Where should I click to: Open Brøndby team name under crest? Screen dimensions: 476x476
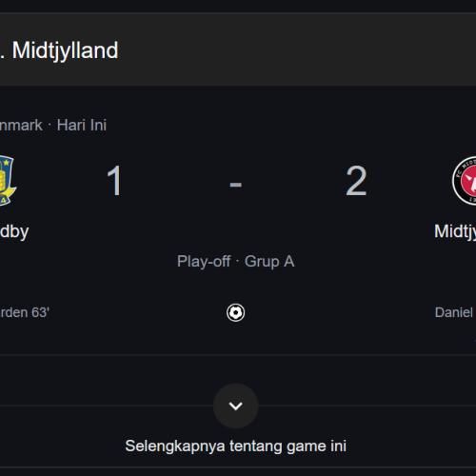point(14,232)
